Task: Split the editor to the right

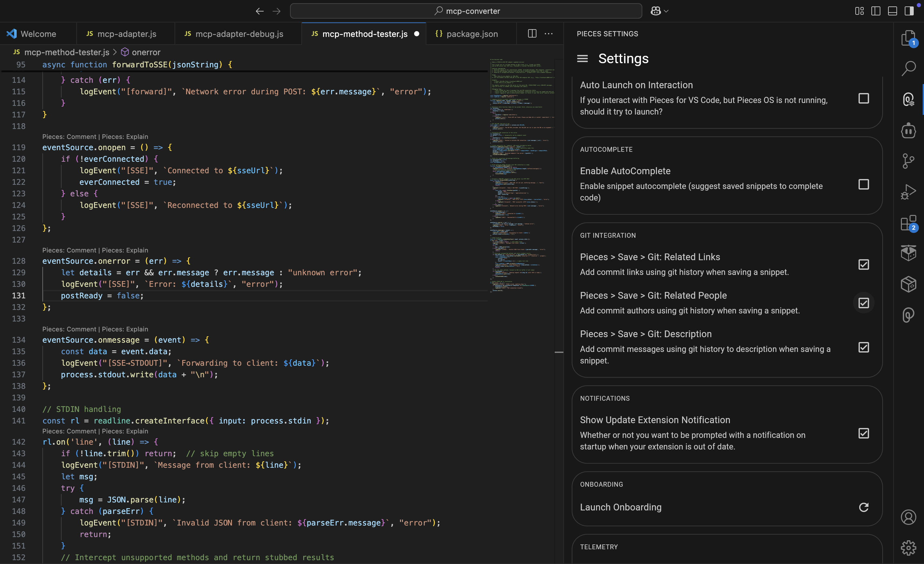Action: tap(532, 34)
